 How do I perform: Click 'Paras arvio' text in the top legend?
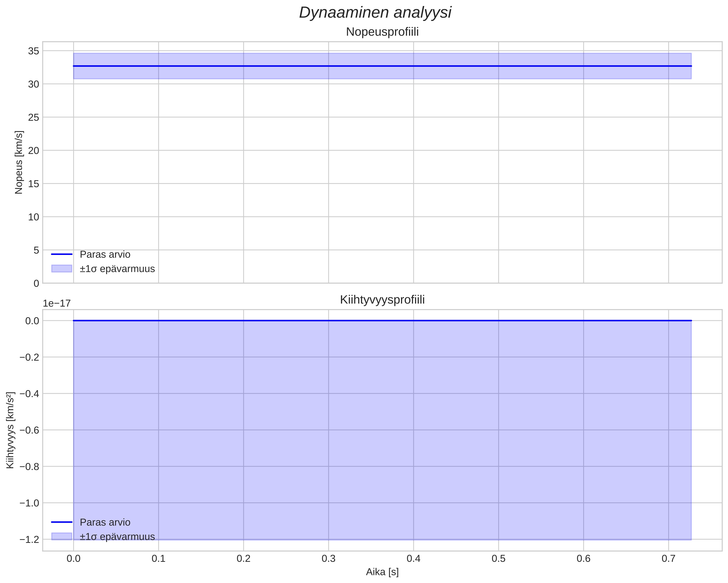click(x=105, y=254)
